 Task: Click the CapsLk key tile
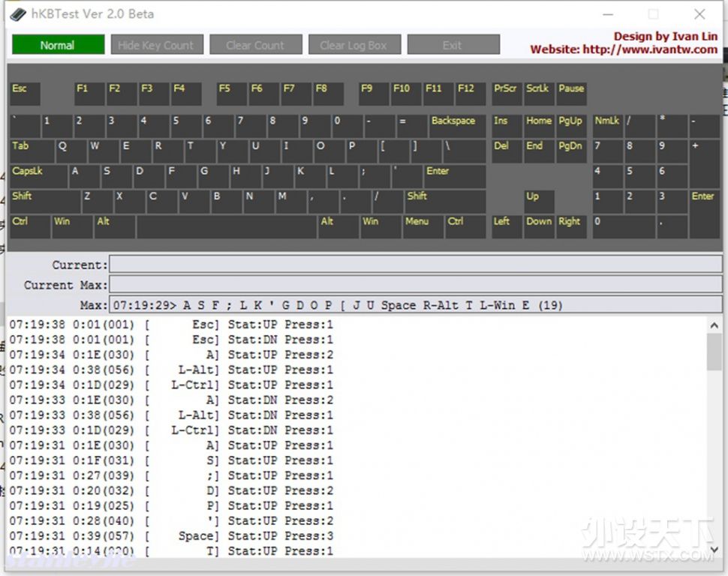tap(38, 176)
